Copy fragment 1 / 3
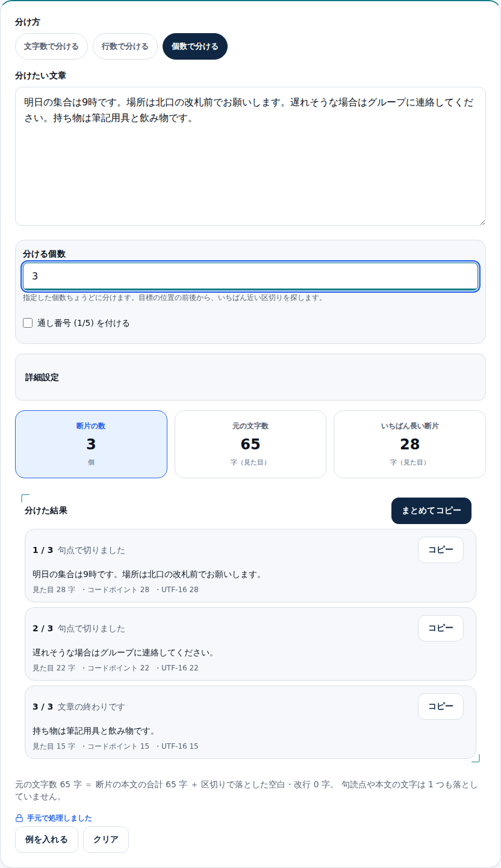 coord(441,550)
